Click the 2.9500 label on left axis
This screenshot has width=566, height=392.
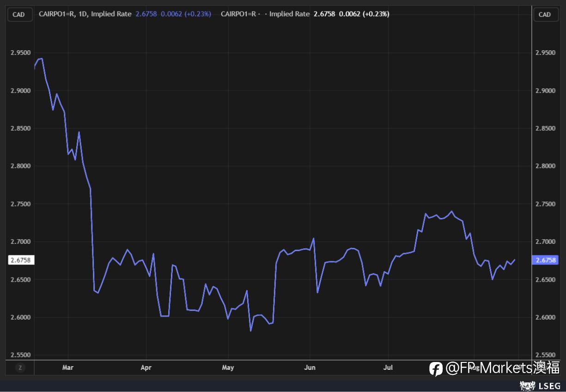[21, 53]
